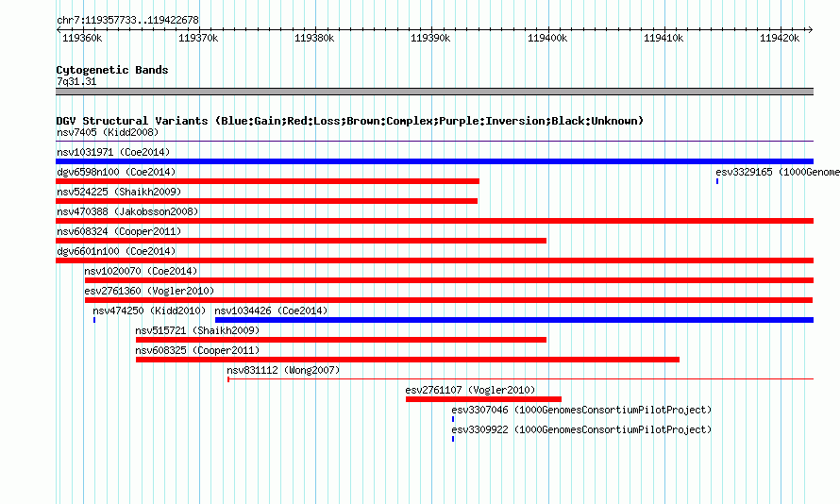Click ruler position 119400k
Image resolution: width=840 pixels, height=504 pixels.
point(547,38)
